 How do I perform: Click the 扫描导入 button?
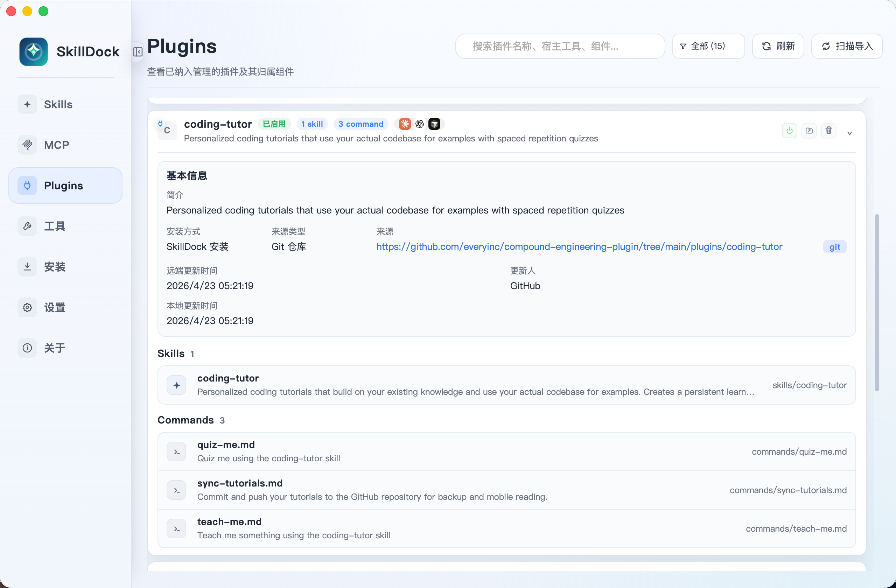pyautogui.click(x=846, y=46)
